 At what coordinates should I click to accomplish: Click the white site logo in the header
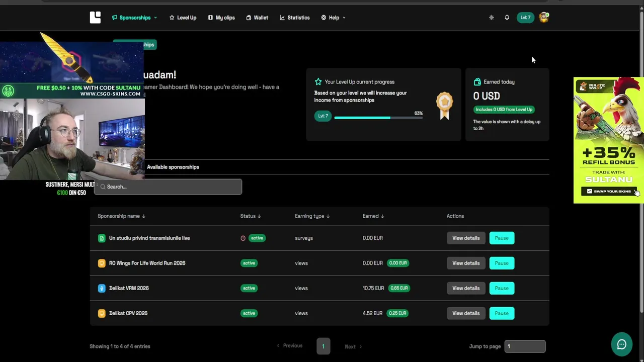[x=95, y=18]
